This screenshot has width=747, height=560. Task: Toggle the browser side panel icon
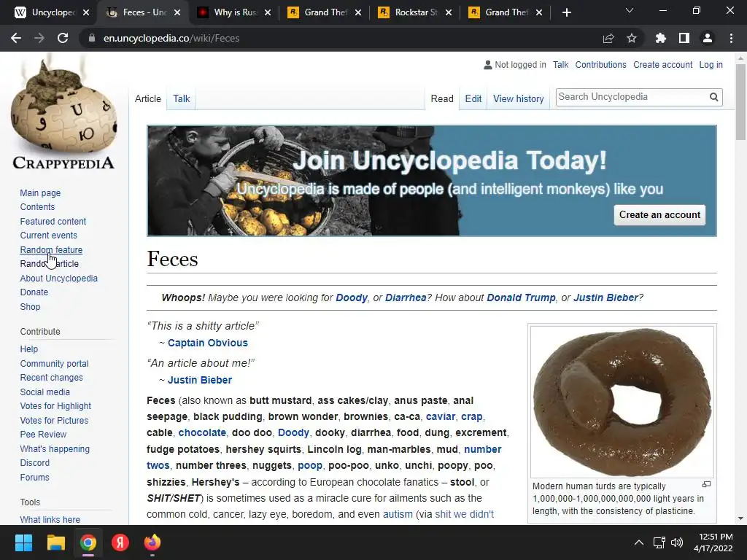tap(684, 38)
